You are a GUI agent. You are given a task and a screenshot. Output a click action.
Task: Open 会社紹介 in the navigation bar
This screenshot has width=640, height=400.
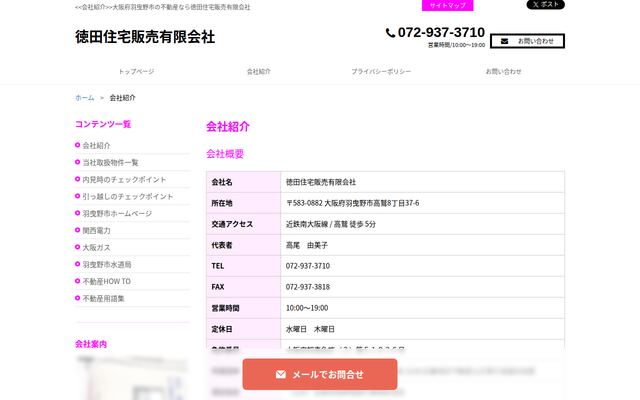point(259,71)
